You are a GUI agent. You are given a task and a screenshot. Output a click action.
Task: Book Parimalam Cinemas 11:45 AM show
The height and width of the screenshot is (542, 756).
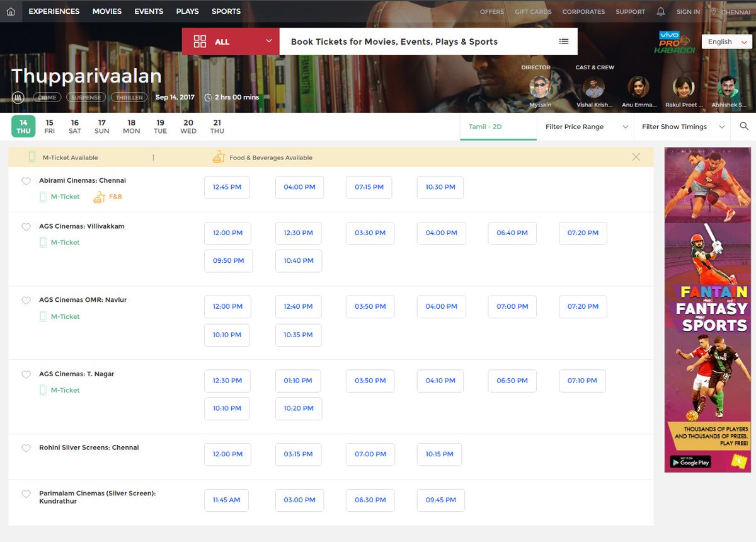[x=226, y=500]
